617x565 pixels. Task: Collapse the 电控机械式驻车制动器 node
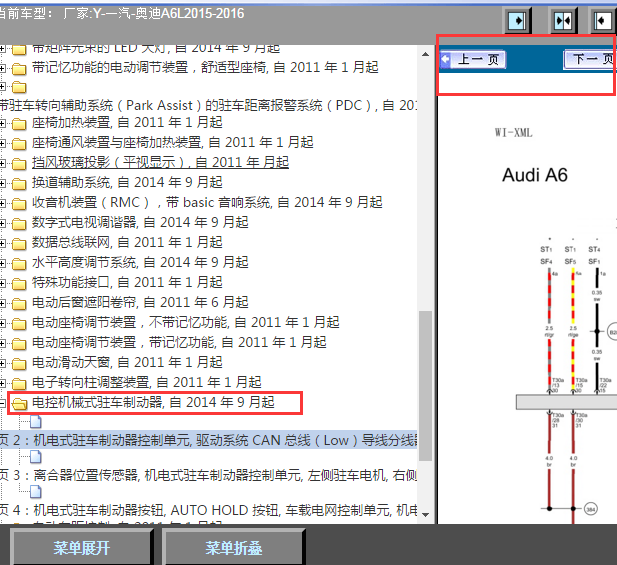coord(2,403)
